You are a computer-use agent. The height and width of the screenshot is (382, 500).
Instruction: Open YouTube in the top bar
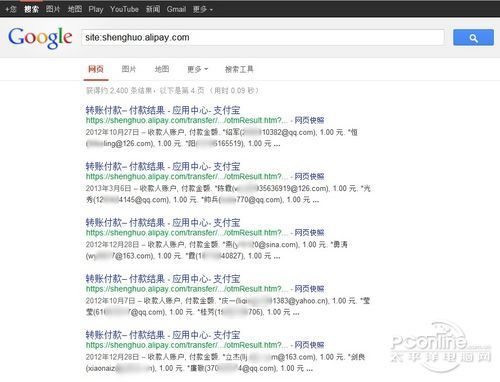point(124,9)
